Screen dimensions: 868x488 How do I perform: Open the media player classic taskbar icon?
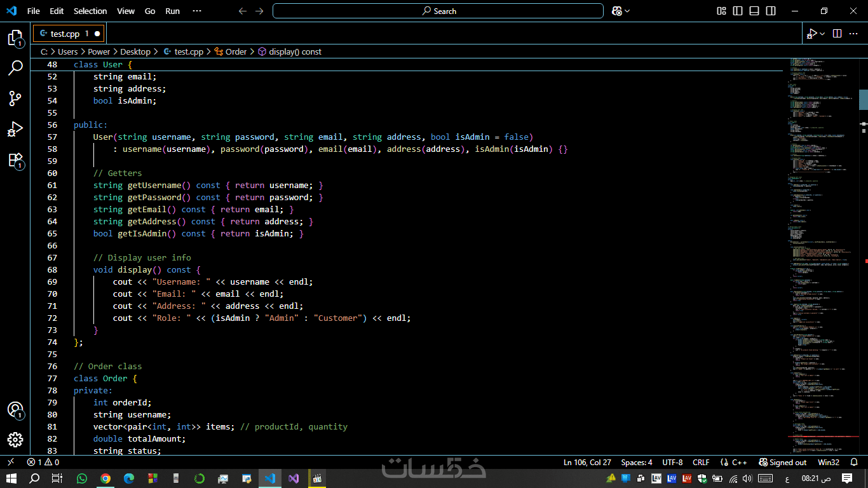pos(317,478)
